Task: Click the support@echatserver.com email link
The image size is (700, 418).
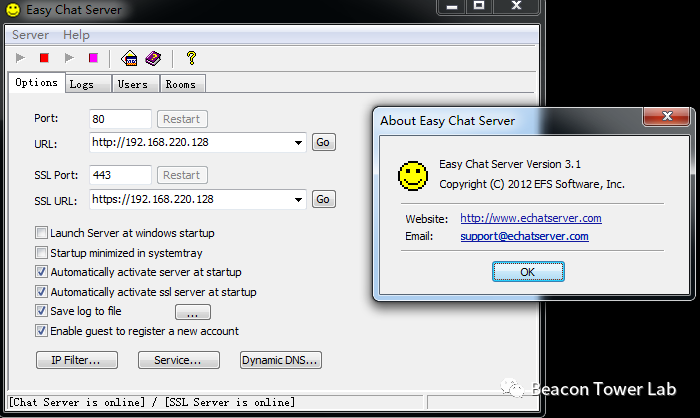Action: [524, 236]
